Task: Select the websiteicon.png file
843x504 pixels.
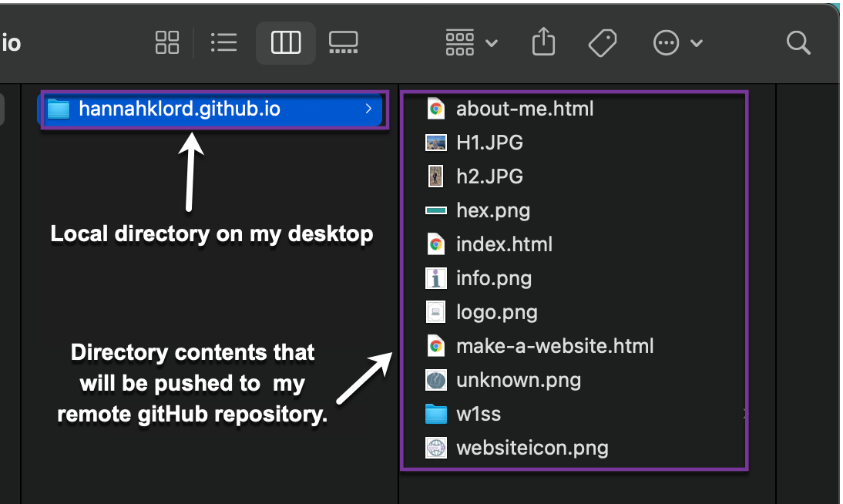Action: 532,448
